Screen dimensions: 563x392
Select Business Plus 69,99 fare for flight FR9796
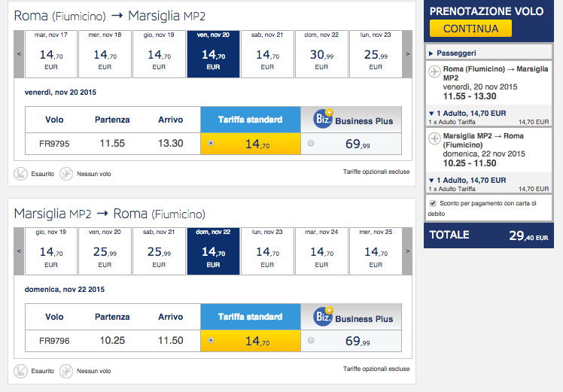point(311,340)
